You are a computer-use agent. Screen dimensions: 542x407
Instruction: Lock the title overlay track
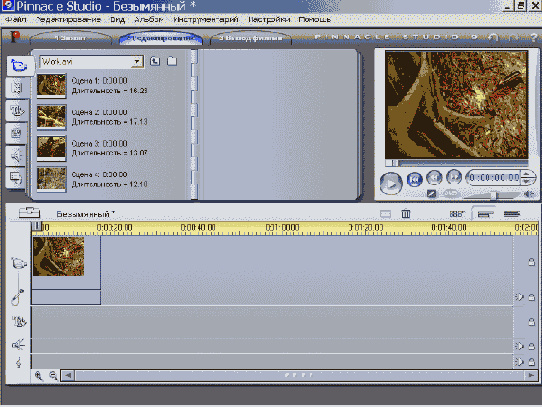click(532, 322)
